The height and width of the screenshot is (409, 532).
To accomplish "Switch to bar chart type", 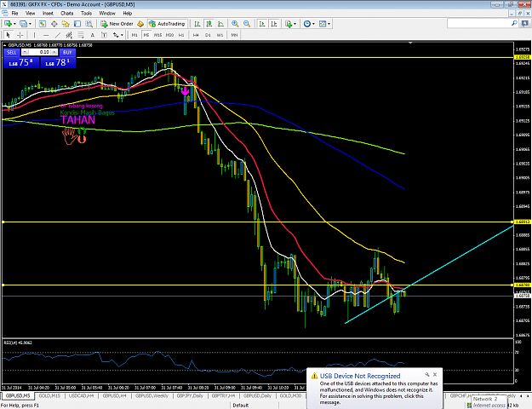I will (197, 24).
